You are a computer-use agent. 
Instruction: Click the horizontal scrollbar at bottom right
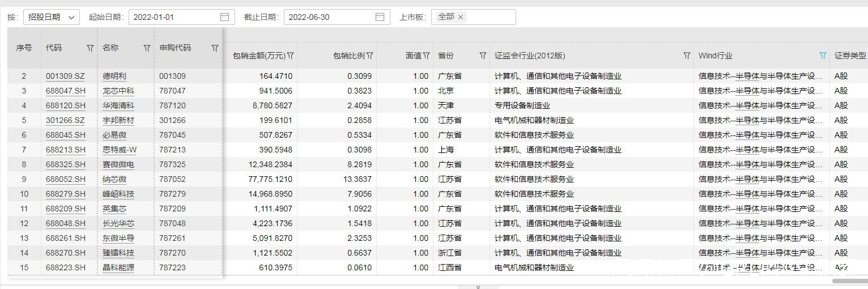click(849, 281)
